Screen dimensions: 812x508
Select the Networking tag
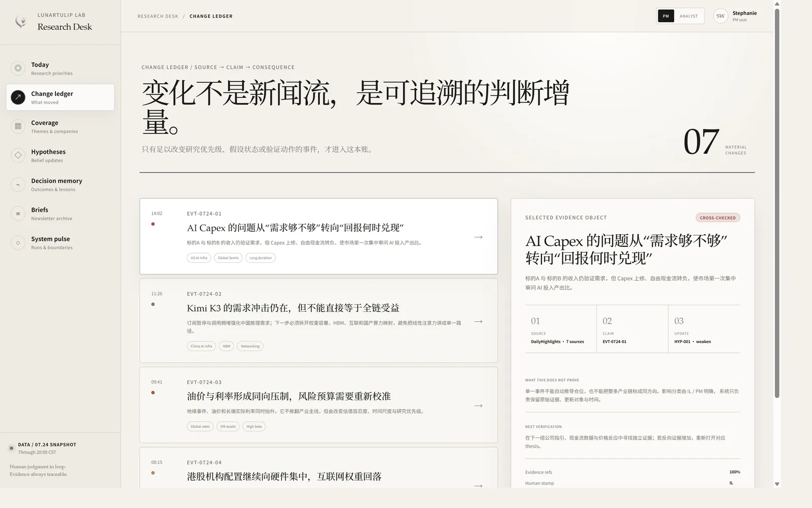[250, 346]
